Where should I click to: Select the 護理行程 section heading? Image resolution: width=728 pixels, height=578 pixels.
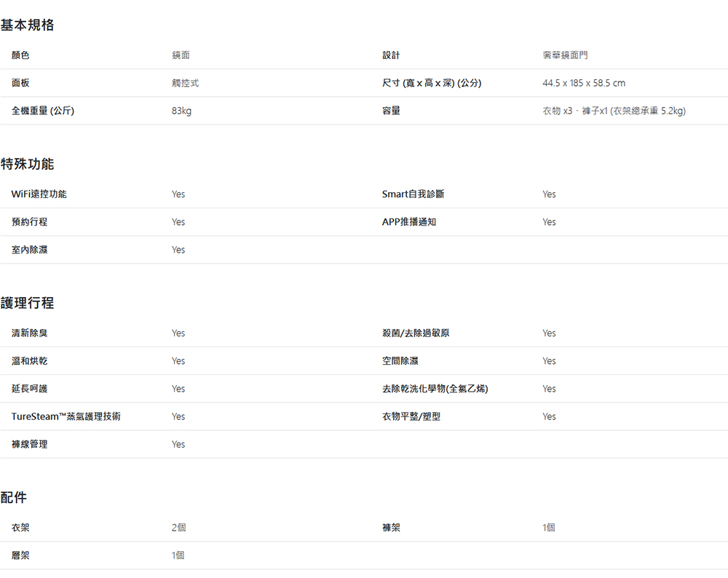(x=27, y=303)
